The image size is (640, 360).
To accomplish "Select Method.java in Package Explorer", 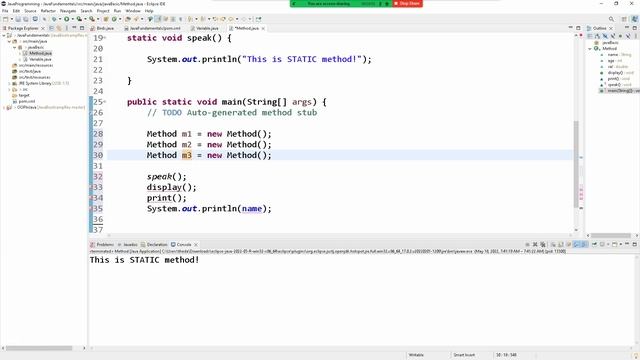I will point(37,53).
